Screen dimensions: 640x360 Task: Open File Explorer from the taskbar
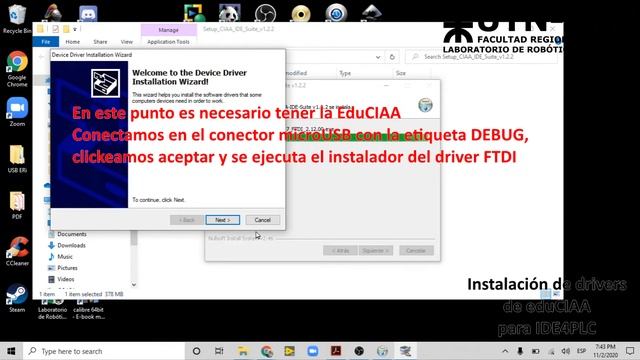click(x=243, y=351)
